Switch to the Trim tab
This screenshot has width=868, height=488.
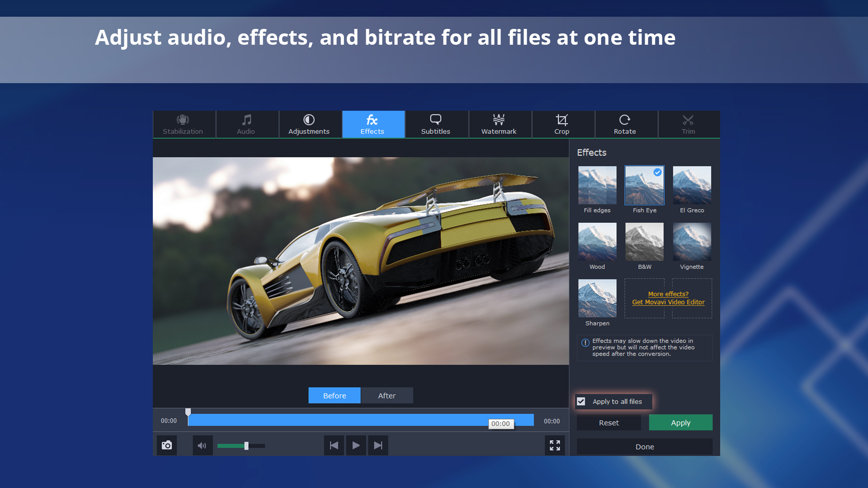688,120
